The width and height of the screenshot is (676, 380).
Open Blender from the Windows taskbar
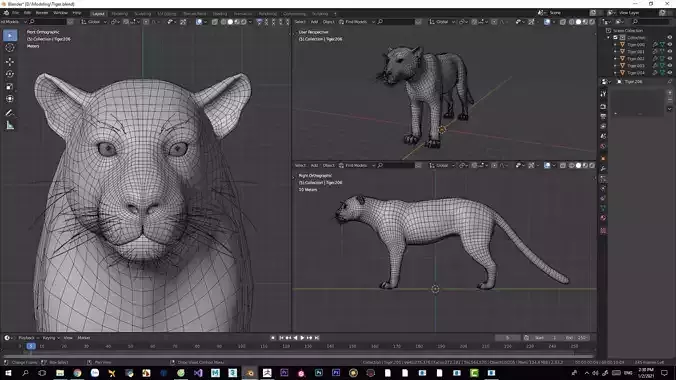250,373
